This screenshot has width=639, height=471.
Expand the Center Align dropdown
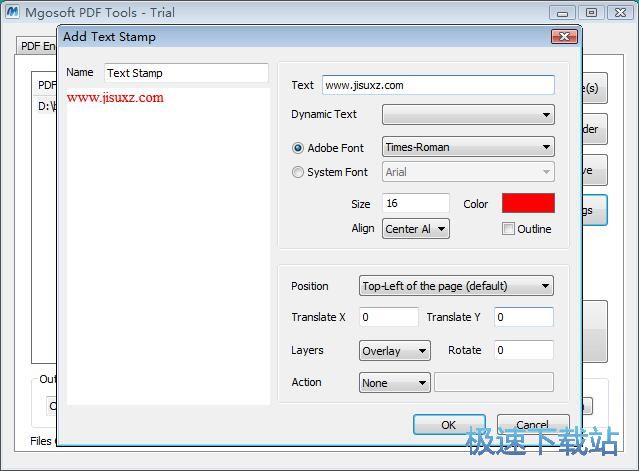pyautogui.click(x=416, y=229)
